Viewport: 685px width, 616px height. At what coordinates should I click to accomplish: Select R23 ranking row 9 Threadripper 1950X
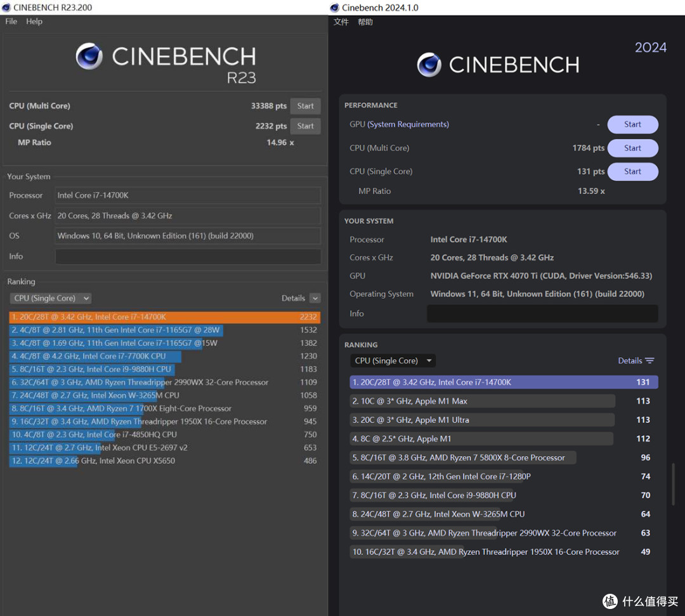coord(165,422)
